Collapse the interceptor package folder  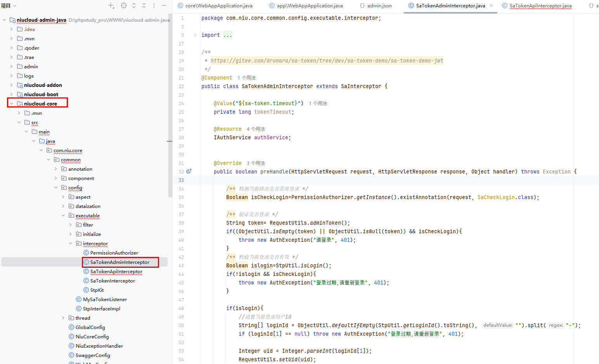point(71,243)
